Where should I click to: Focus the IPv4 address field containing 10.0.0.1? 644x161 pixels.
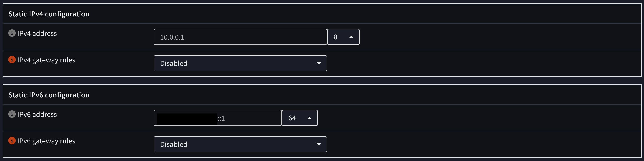[240, 37]
